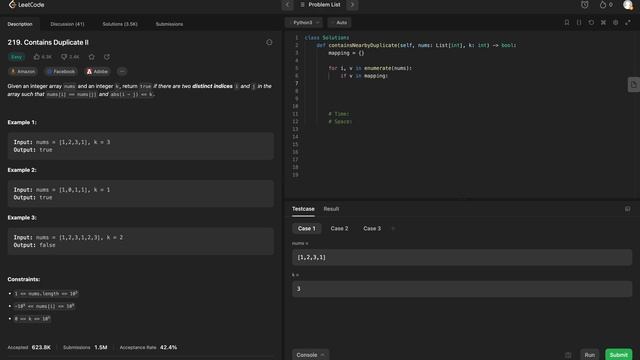Viewport: 640px width, 360px height.
Task: Click the Example 3 code block
Action: [x=140, y=241]
